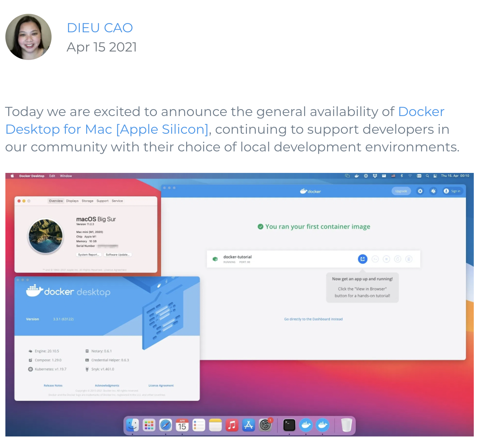Restart the docker-tutorial container

[398, 259]
